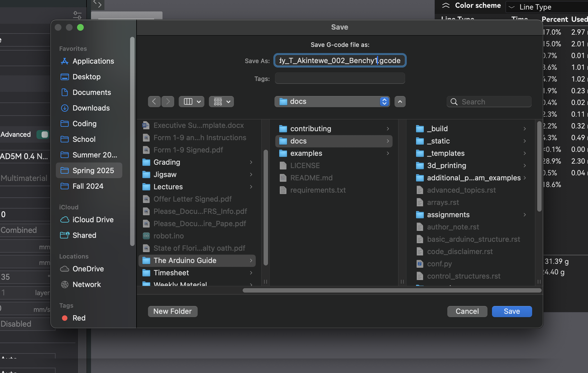
Task: Click the code brackets icon in the background window
Action: pyautogui.click(x=97, y=4)
